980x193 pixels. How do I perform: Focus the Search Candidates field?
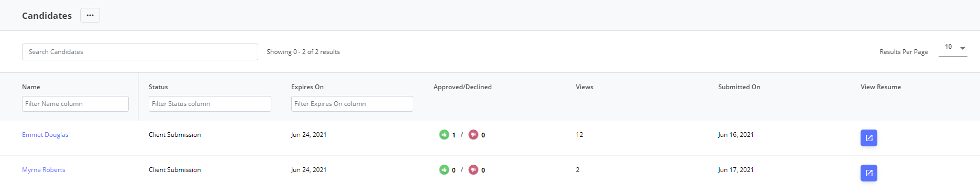pyautogui.click(x=140, y=52)
